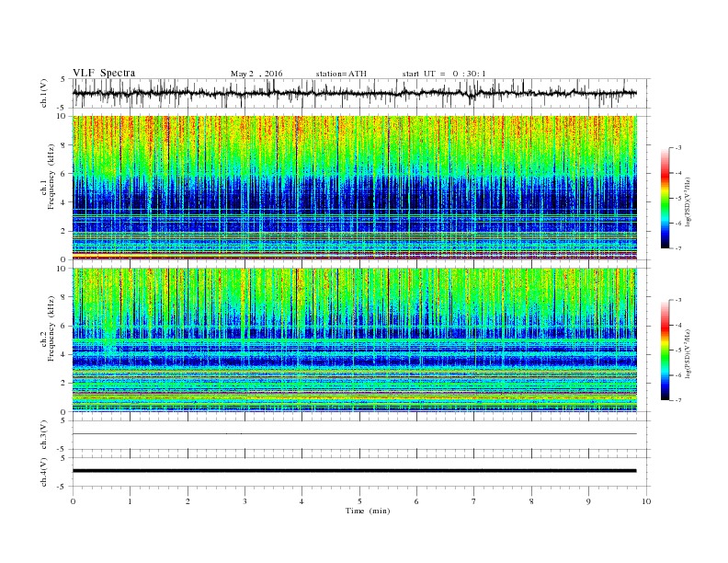Image resolution: width=728 pixels, height=563 pixels.
Task: Click the "3" tick label on the time axis
Action: (x=245, y=501)
